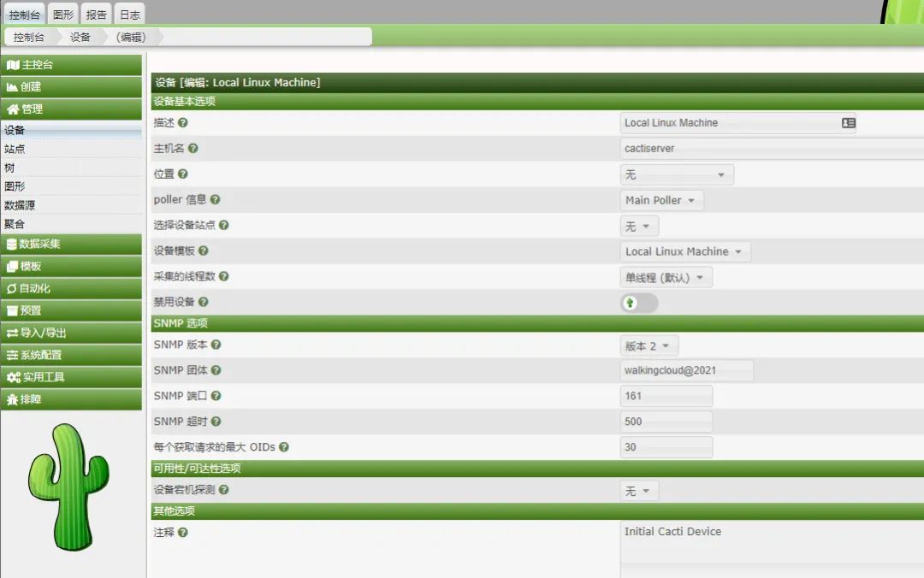Expand the 模板 sidebar menu
This screenshot has width=924, height=578.
click(71, 266)
